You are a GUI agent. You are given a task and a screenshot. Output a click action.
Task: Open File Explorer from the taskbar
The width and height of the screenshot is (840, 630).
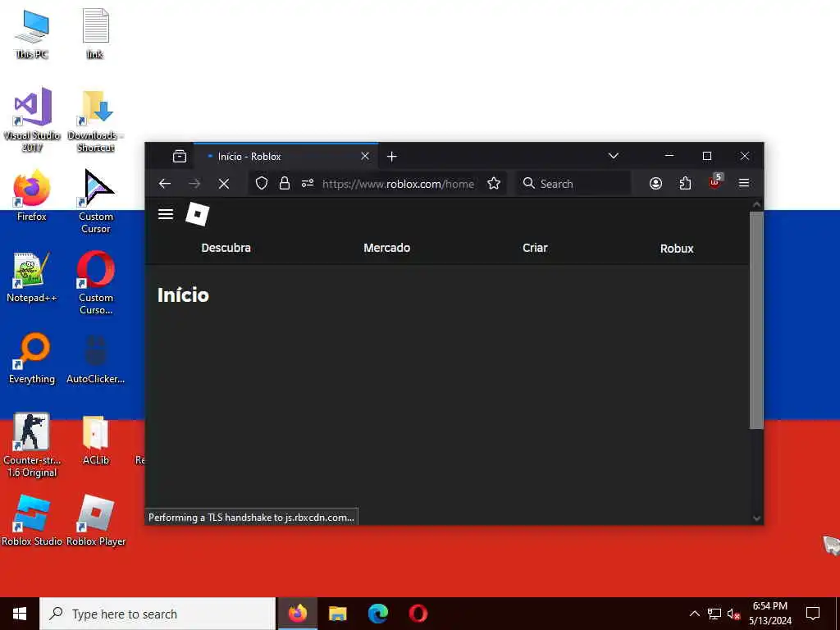coord(337,614)
